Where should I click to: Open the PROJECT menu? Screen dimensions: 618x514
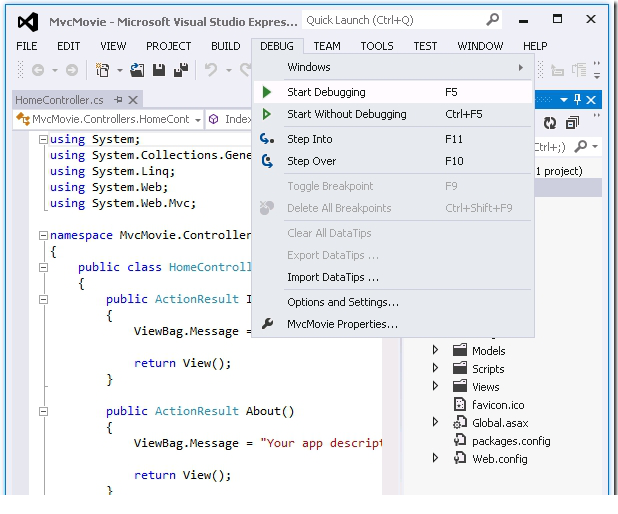[168, 46]
